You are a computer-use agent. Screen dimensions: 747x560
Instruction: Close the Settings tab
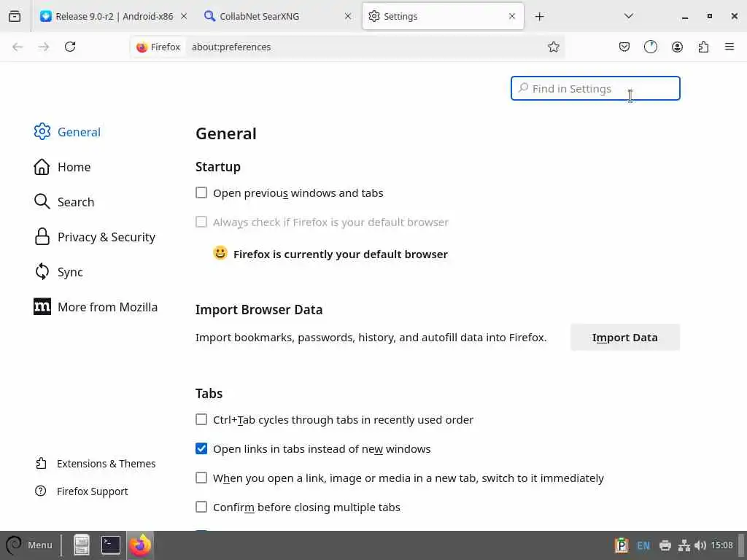click(512, 16)
